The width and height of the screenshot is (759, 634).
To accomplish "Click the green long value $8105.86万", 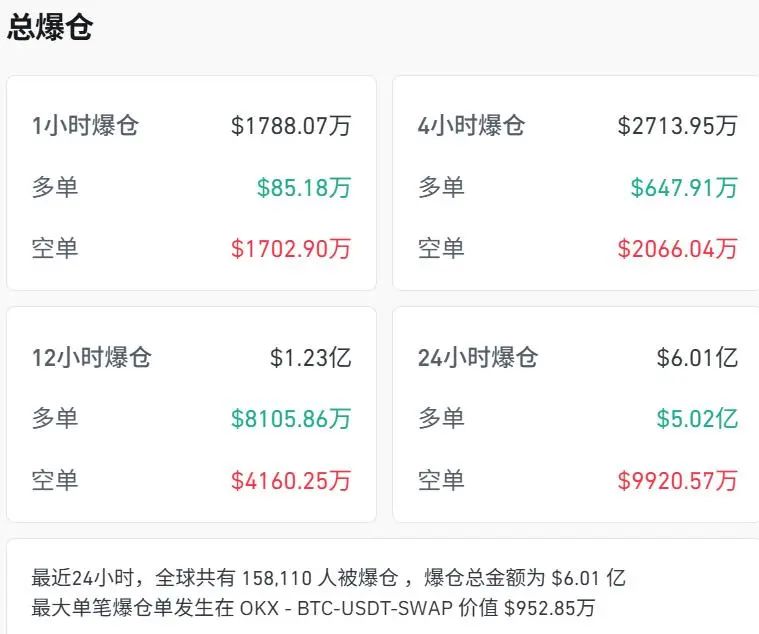I will pos(291,419).
